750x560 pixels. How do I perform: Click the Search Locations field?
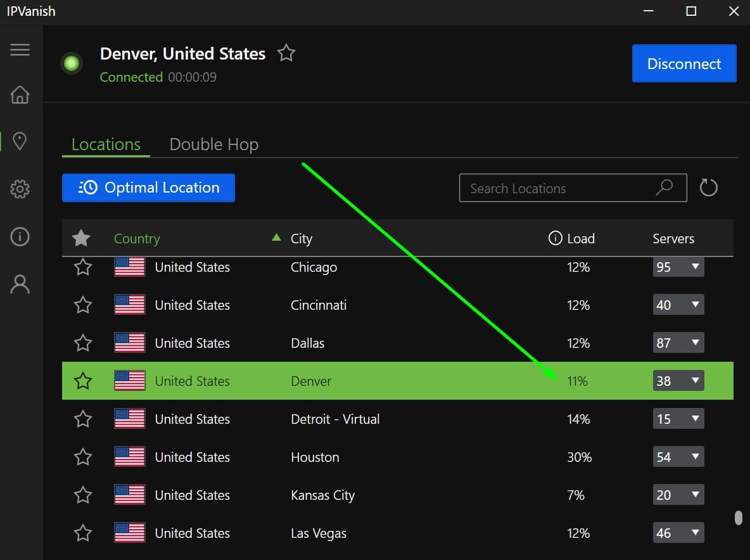[573, 188]
